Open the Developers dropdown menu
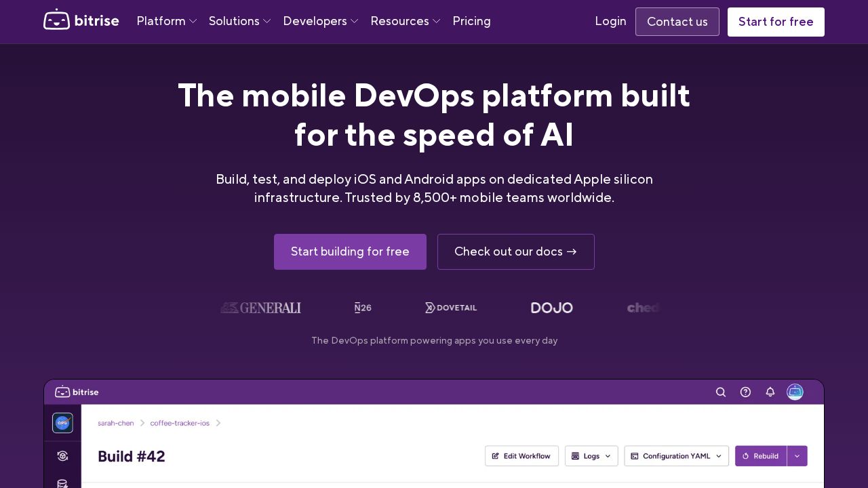 (x=321, y=21)
